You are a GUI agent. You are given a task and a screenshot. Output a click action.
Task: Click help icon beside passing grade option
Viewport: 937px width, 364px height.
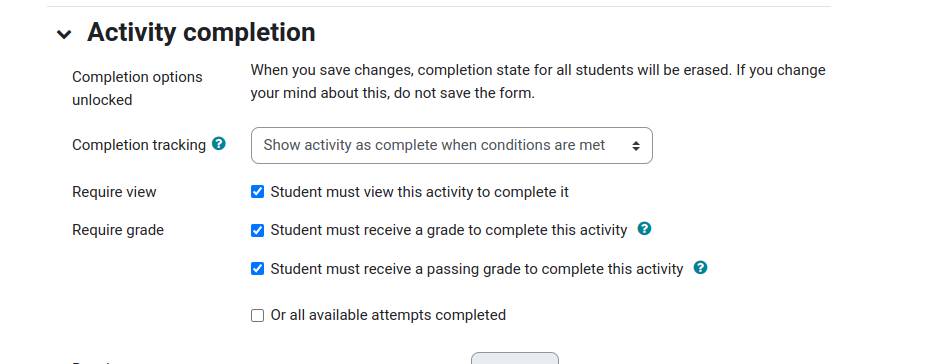(700, 268)
